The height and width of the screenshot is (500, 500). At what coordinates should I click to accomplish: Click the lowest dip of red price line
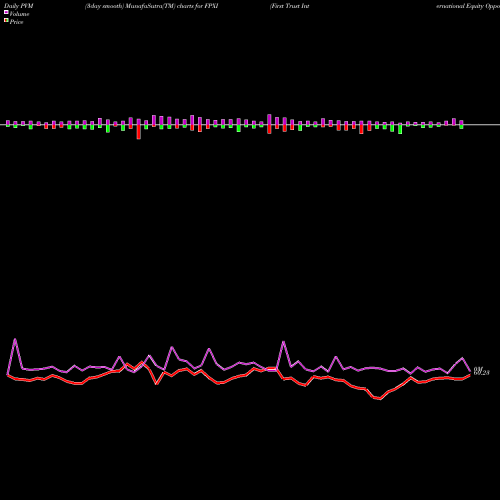coord(380,398)
